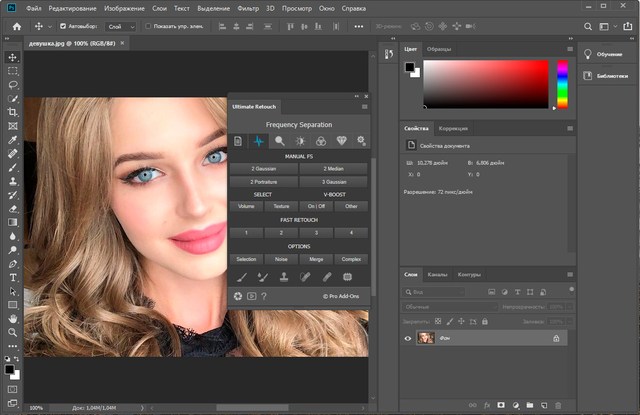640x415 pixels.
Task: Open the diamond icon tab in Ultimate Retouch
Action: [340, 141]
